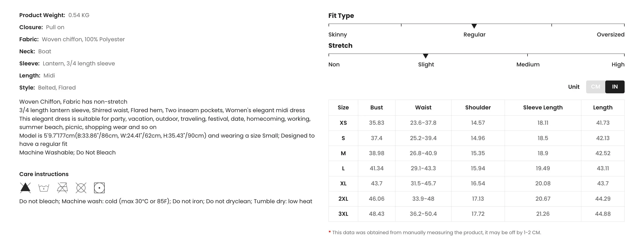Click the do not iron icon
This screenshot has height=247, width=644.
62,188
